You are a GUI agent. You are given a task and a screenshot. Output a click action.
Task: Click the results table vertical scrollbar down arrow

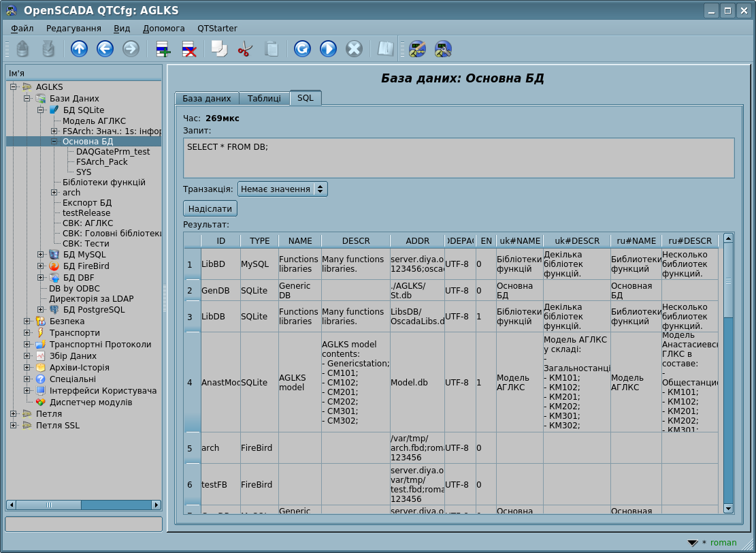pos(728,508)
